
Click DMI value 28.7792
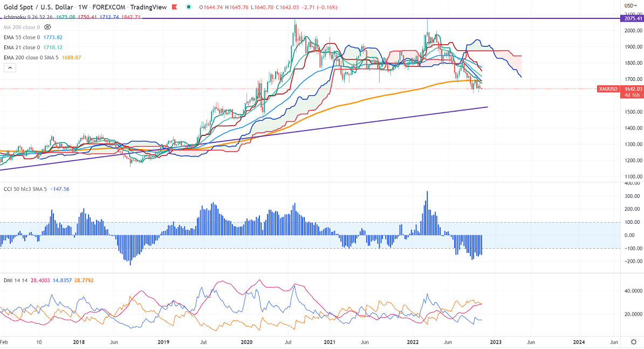click(x=84, y=280)
